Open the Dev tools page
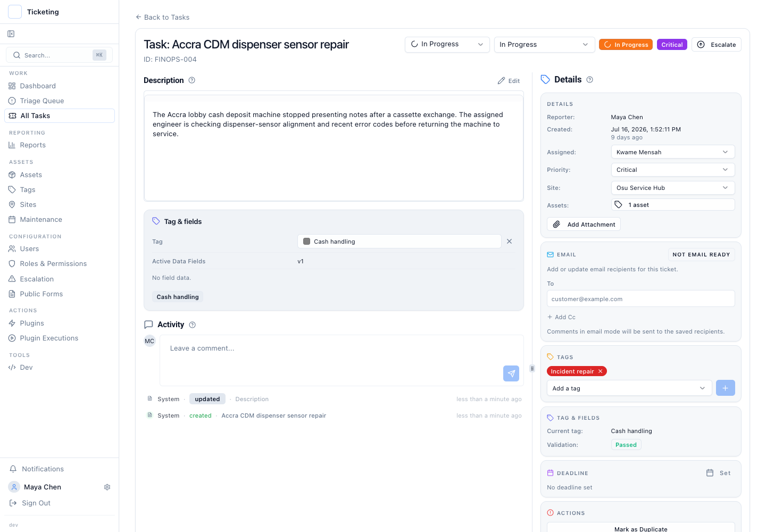Viewport: 766px width, 532px height. (x=26, y=367)
